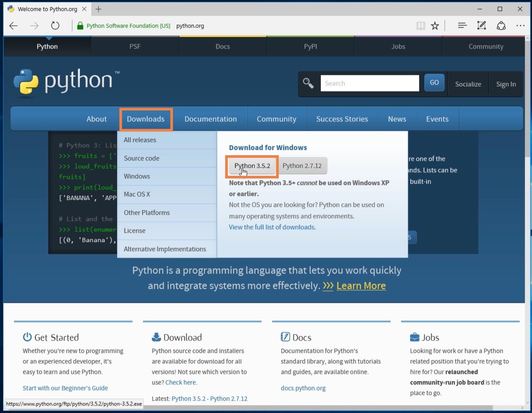Viewport: 532px width, 413px height.
Task: Select License in Downloads dropdown
Action: coord(167,231)
